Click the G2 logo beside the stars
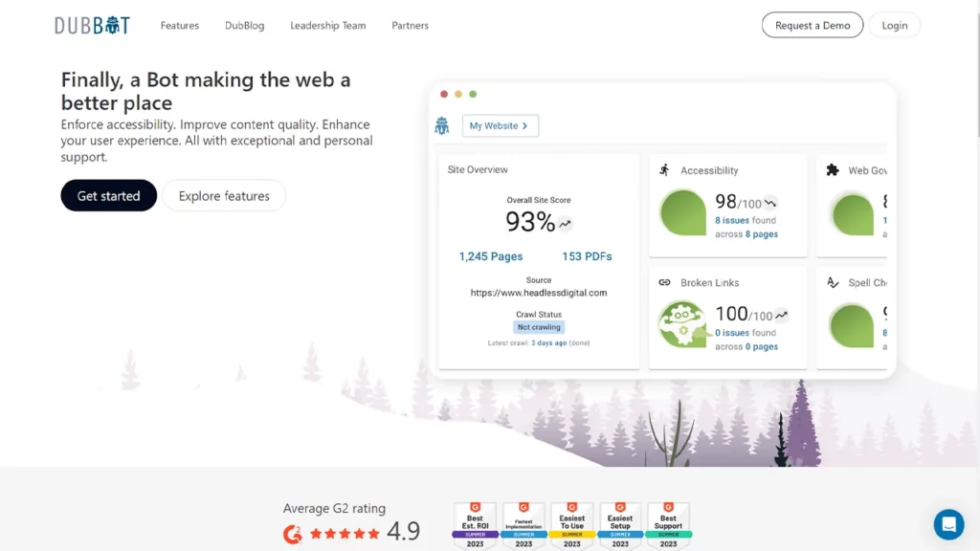This screenshot has width=980, height=551. pyautogui.click(x=293, y=534)
